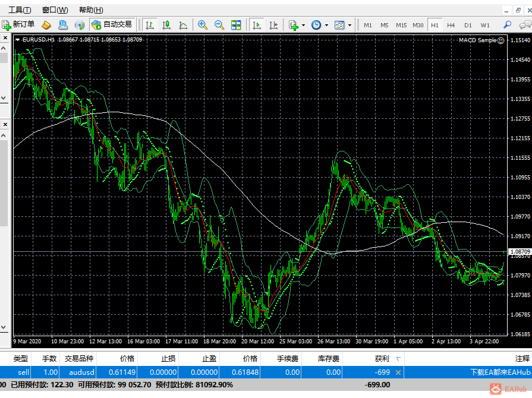Click the magnifier search icon
The image size is (532, 398).
[x=507, y=25]
